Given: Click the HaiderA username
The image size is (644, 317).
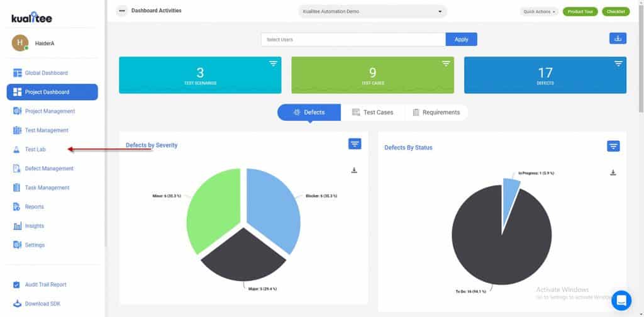Looking at the screenshot, I should point(45,43).
